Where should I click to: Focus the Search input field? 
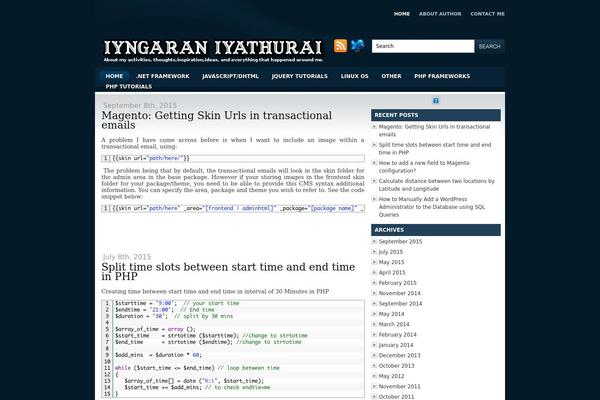point(423,46)
